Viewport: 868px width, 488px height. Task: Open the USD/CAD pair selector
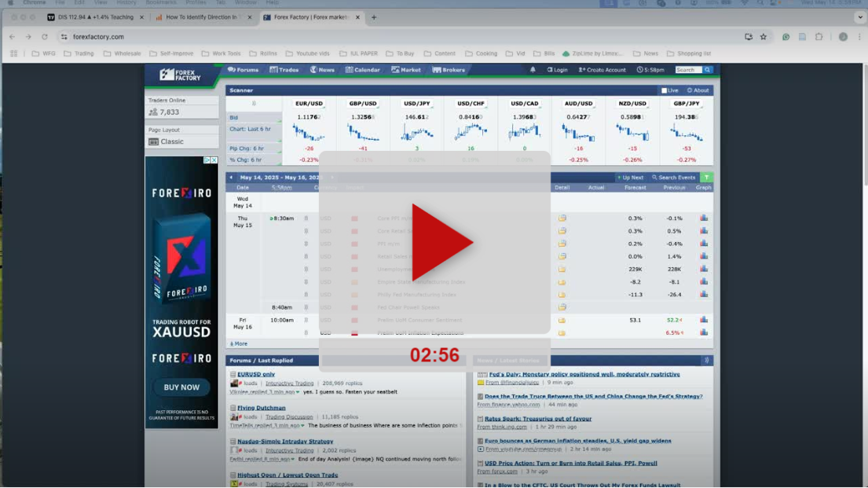pyautogui.click(x=525, y=104)
